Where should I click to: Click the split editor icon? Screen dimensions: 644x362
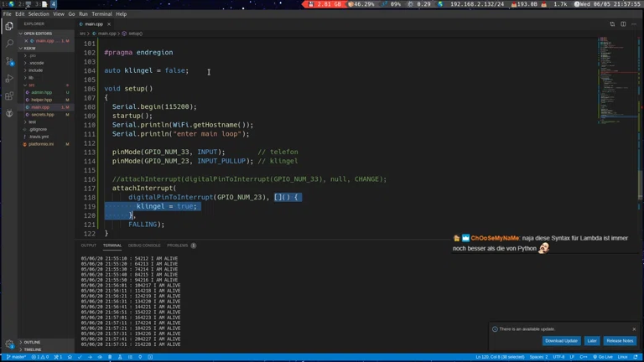click(623, 23)
